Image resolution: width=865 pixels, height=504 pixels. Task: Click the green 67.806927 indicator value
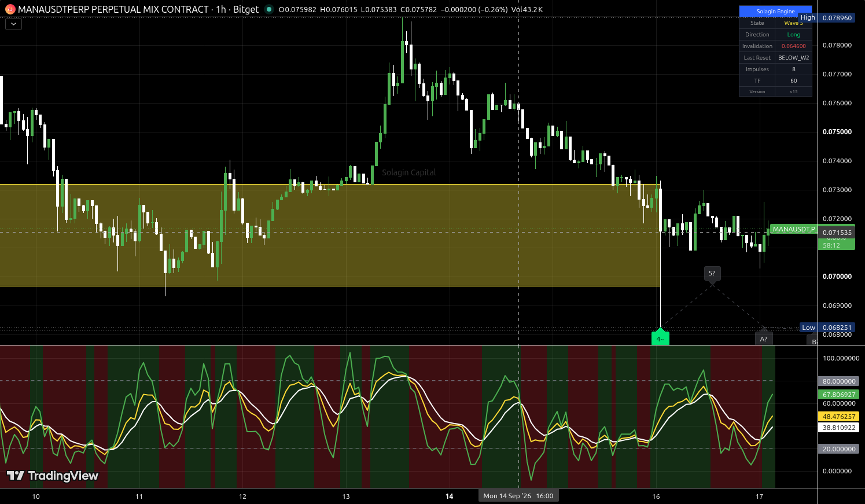click(x=839, y=395)
